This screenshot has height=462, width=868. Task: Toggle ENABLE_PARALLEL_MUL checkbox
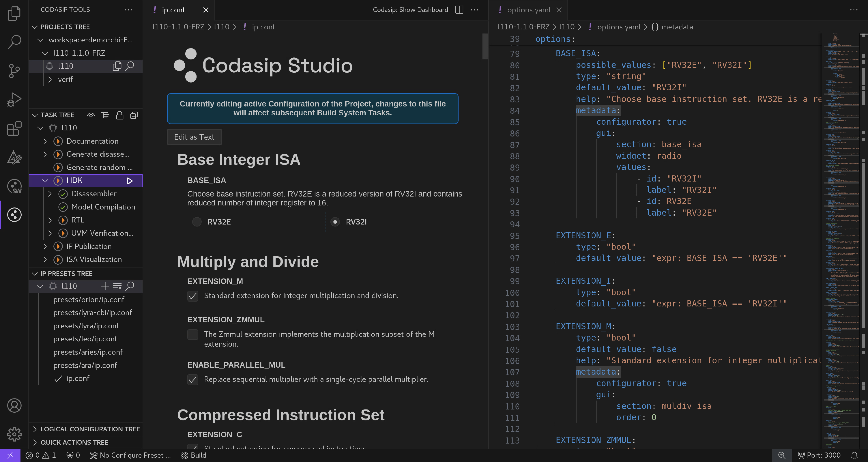[193, 379]
